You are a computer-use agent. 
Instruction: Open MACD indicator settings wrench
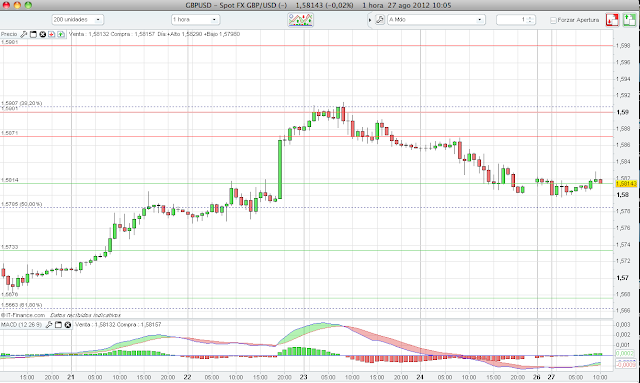point(49,325)
